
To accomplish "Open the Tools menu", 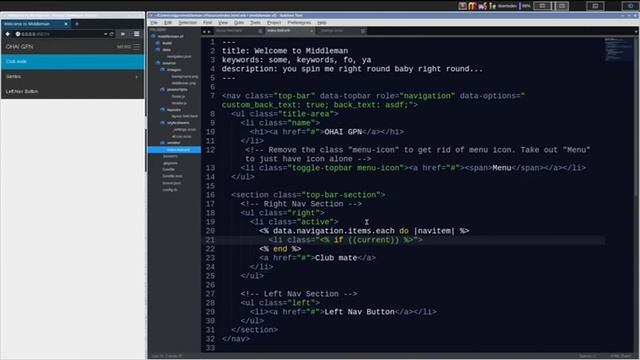I will [256, 22].
